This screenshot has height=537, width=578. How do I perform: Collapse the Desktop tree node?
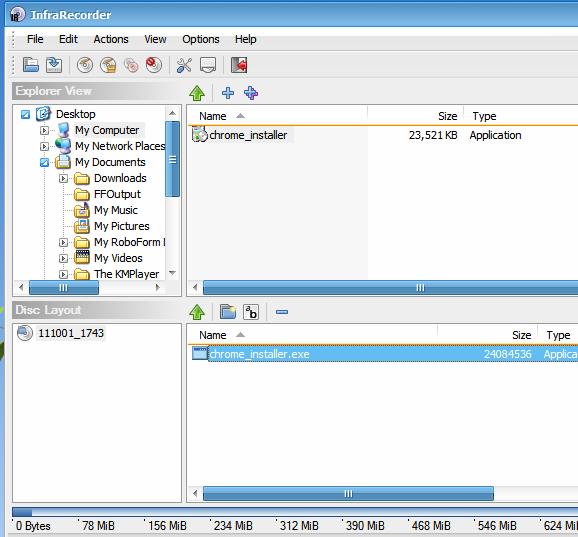click(25, 115)
